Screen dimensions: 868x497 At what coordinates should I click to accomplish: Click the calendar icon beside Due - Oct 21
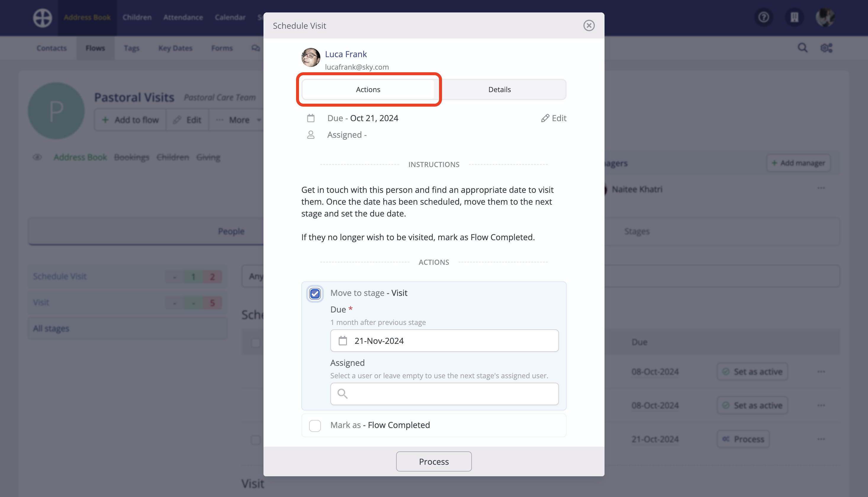coord(311,118)
